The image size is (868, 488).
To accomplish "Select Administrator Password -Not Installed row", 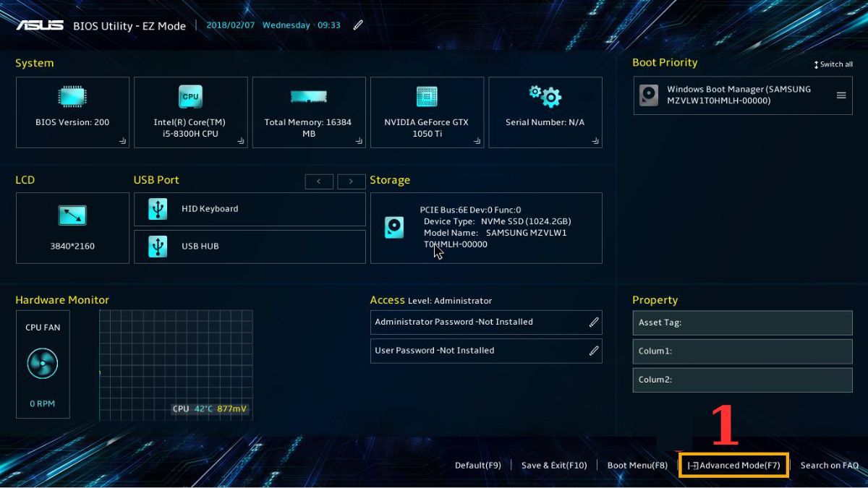I will point(486,322).
